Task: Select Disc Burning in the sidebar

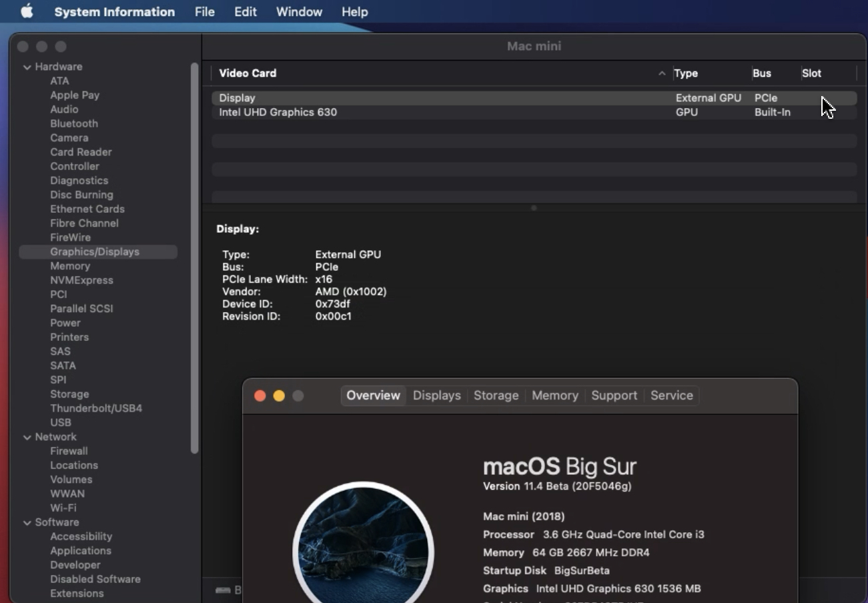Action: [81, 195]
